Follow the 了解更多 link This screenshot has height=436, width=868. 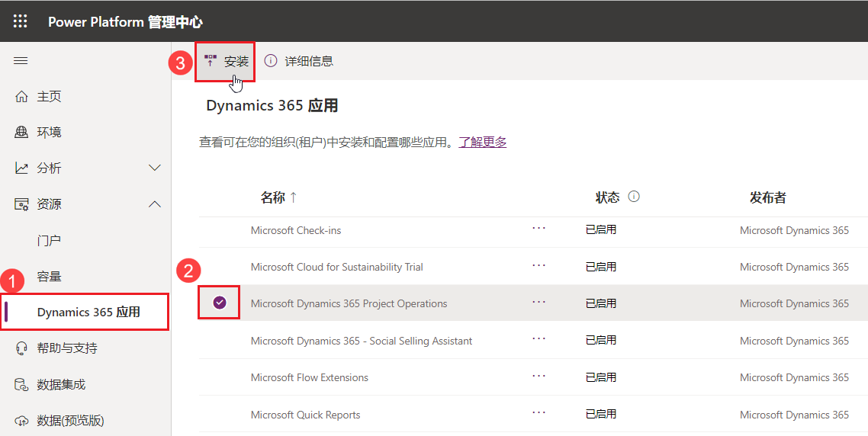(483, 143)
